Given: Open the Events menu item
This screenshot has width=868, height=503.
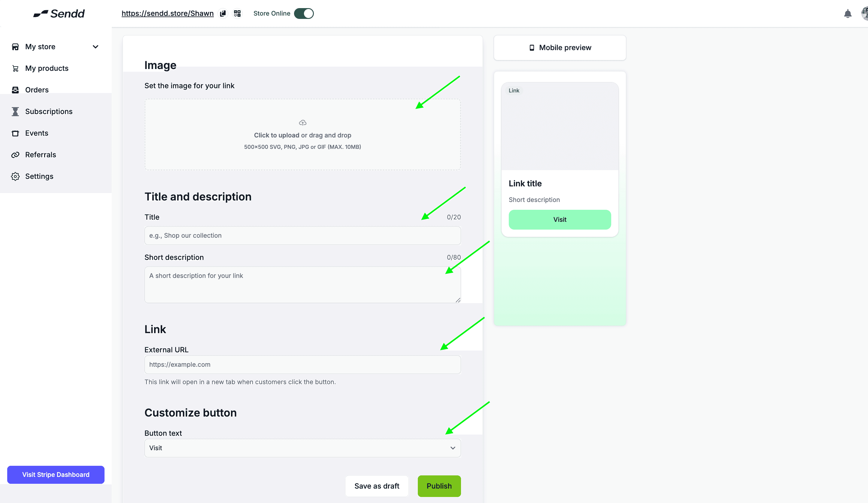Looking at the screenshot, I should pyautogui.click(x=37, y=133).
